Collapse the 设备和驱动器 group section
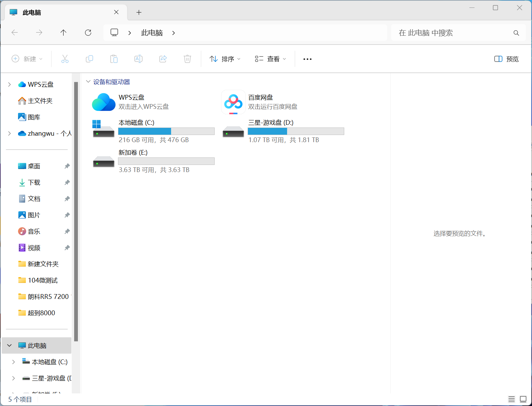Viewport: 532px width, 406px height. [x=88, y=82]
